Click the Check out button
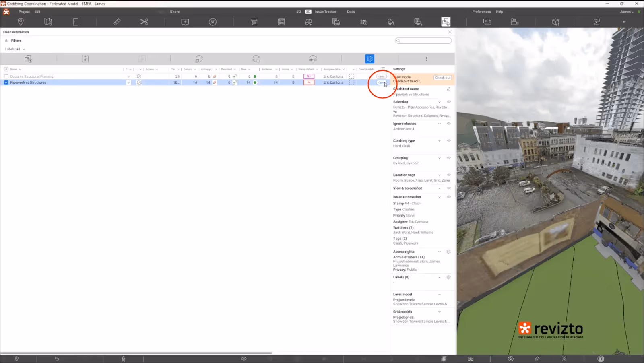Image resolution: width=644 pixels, height=363 pixels. click(x=443, y=78)
